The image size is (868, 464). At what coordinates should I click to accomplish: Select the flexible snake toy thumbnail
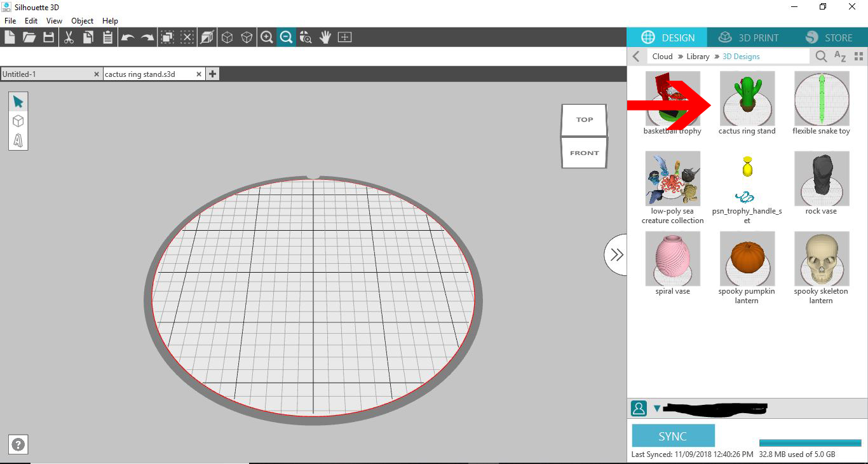[x=821, y=99]
